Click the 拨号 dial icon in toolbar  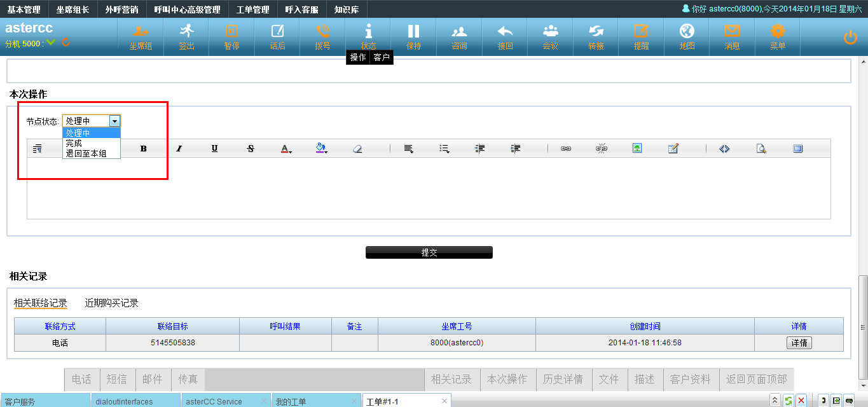[322, 36]
